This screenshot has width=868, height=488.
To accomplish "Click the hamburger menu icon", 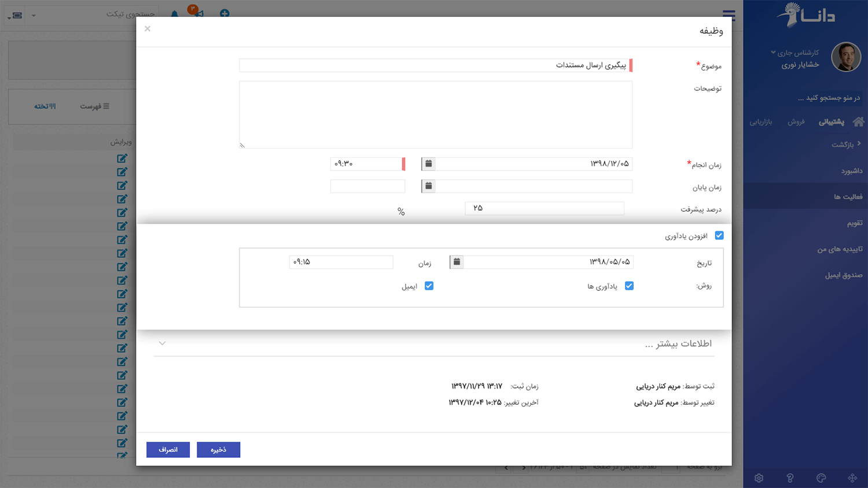I will coord(729,15).
